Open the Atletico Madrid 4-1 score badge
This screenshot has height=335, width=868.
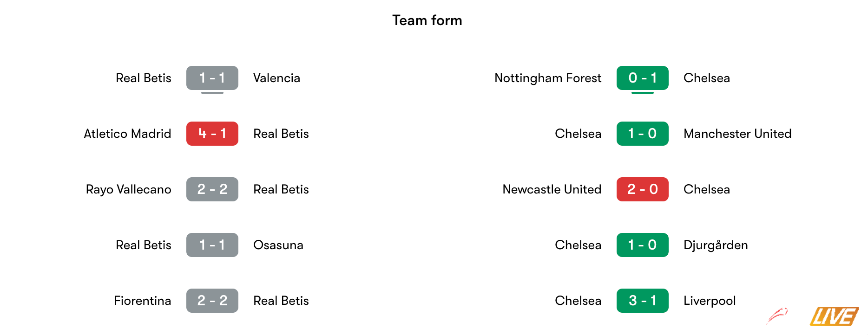(212, 134)
